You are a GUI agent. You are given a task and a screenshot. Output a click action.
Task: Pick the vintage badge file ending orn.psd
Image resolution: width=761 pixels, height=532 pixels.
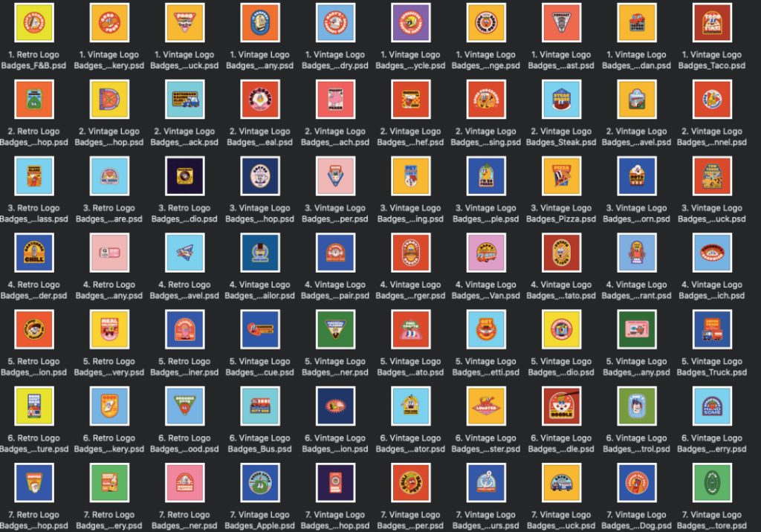pos(636,176)
